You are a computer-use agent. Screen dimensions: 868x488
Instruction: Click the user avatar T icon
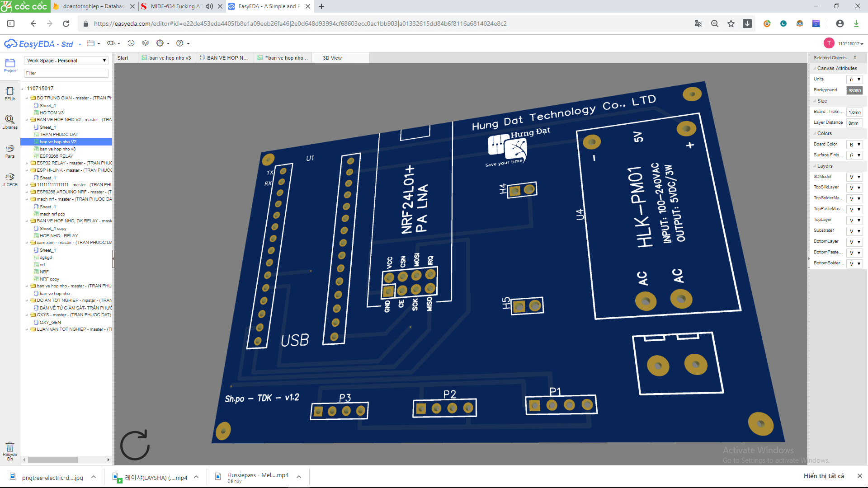coord(829,43)
